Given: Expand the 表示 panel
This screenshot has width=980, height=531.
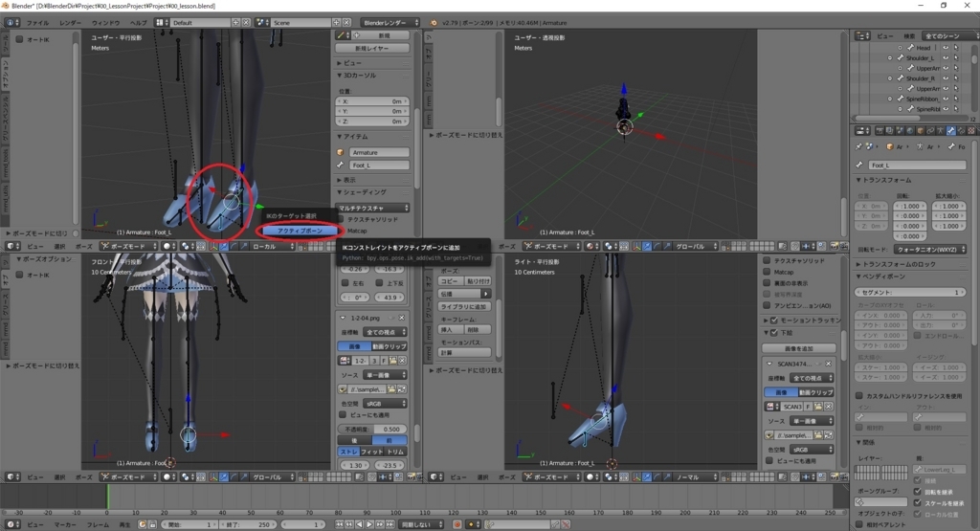Looking at the screenshot, I should point(347,180).
